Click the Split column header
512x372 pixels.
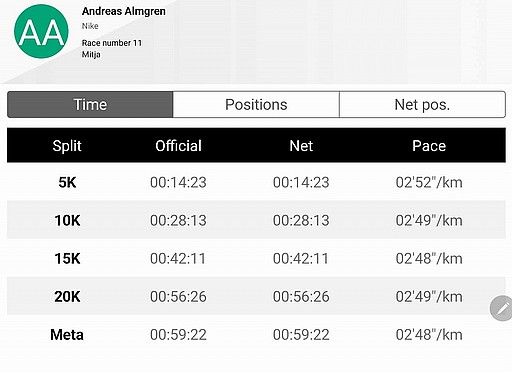tap(67, 146)
